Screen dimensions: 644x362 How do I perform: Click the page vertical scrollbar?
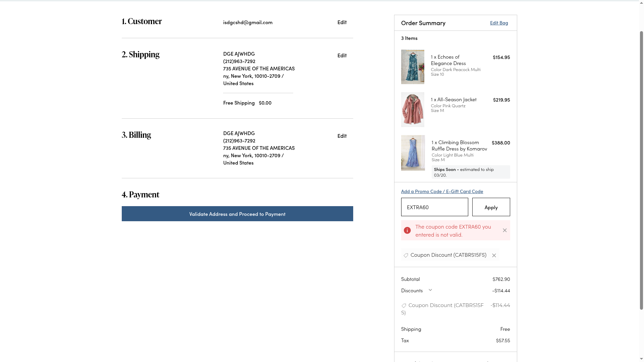coord(641,168)
